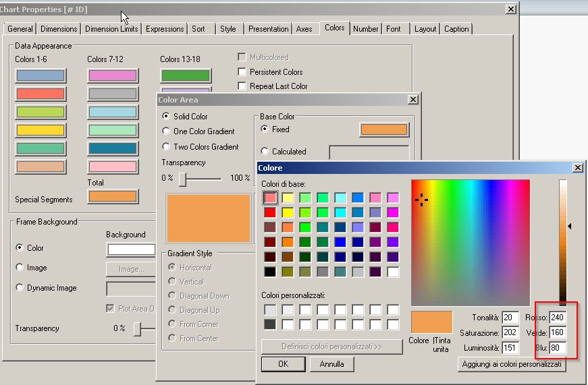
Task: Enable the Persistent Colors checkbox
Action: (242, 72)
